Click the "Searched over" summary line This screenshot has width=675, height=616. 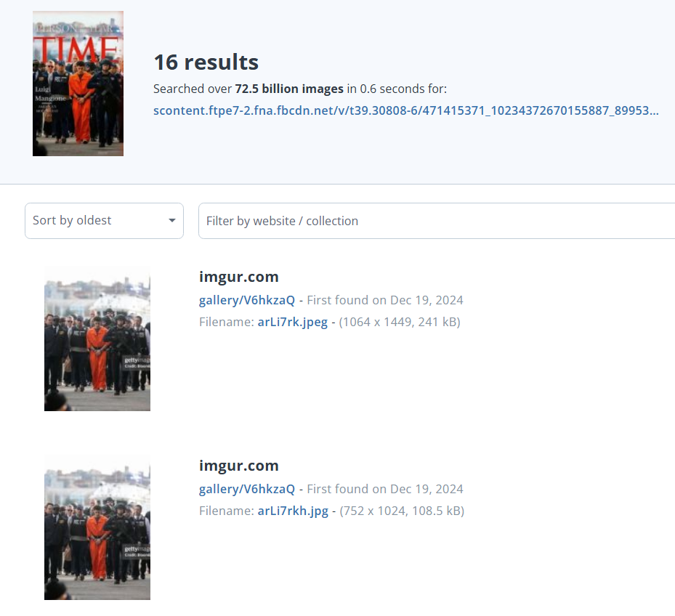[x=193, y=89]
